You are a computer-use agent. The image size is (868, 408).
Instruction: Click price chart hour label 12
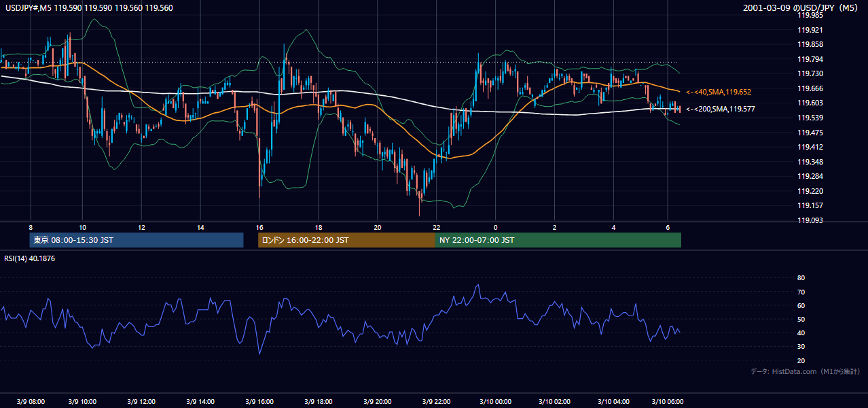pos(141,227)
